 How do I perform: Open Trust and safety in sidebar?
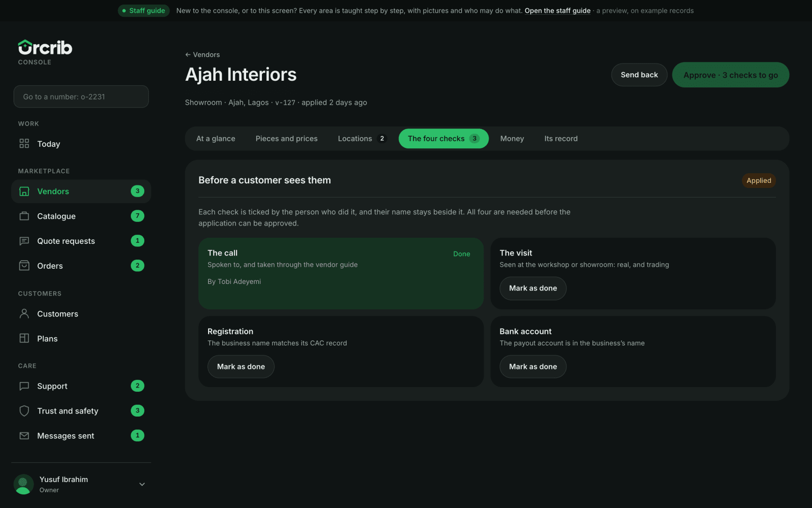81,411
